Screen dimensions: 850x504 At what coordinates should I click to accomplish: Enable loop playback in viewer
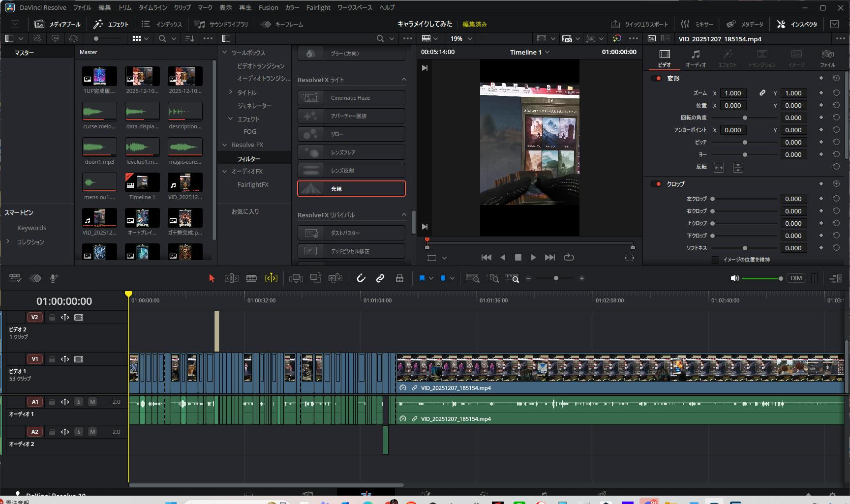point(569,257)
